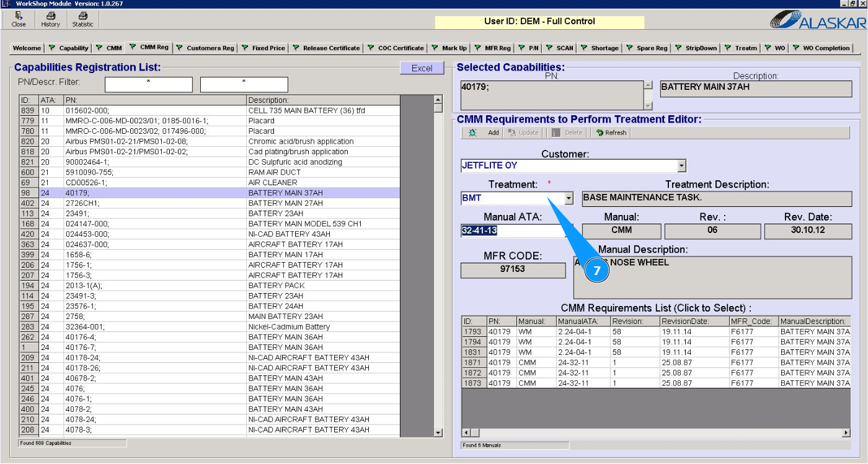The image size is (868, 464).
Task: Click the first PN/Descr. filter field
Action: [148, 84]
